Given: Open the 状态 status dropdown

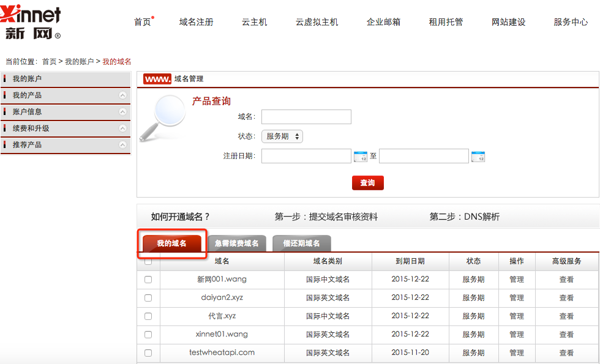Looking at the screenshot, I should [x=282, y=136].
